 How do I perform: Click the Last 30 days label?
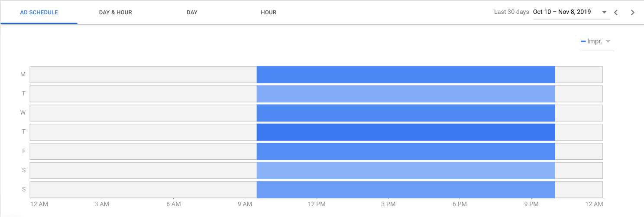pyautogui.click(x=511, y=12)
